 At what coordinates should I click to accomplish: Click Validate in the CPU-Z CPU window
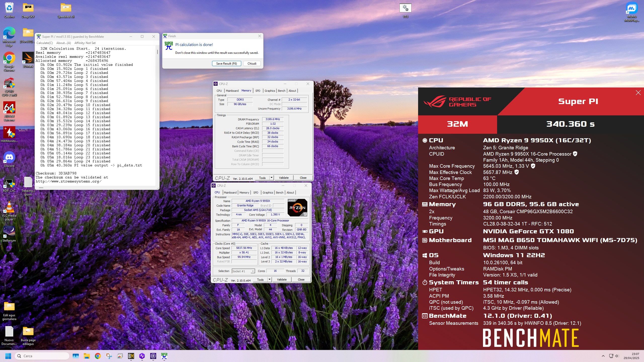point(282,280)
